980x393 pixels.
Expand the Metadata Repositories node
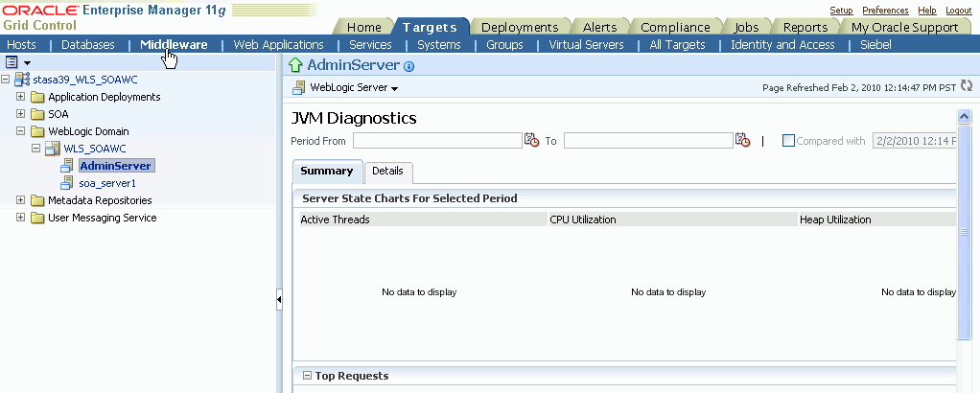(21, 200)
